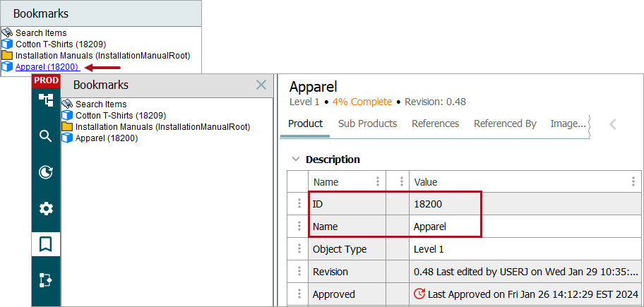Click the Approved status clock icon

point(419,294)
